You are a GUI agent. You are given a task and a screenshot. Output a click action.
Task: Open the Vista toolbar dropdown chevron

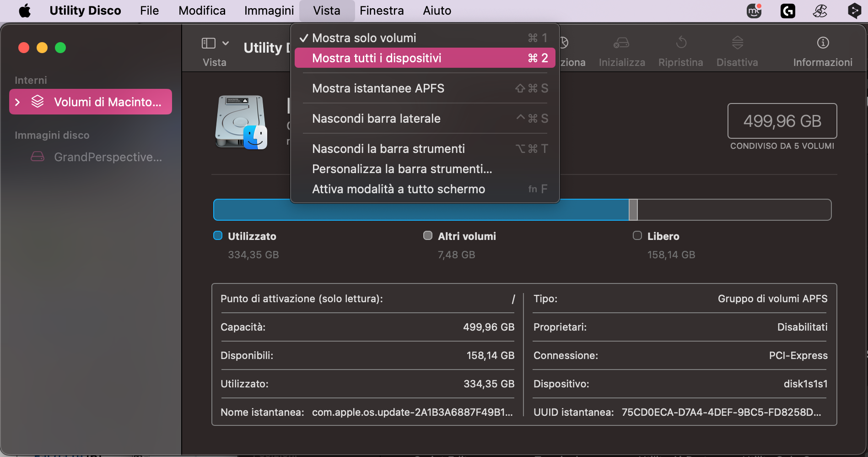(226, 43)
